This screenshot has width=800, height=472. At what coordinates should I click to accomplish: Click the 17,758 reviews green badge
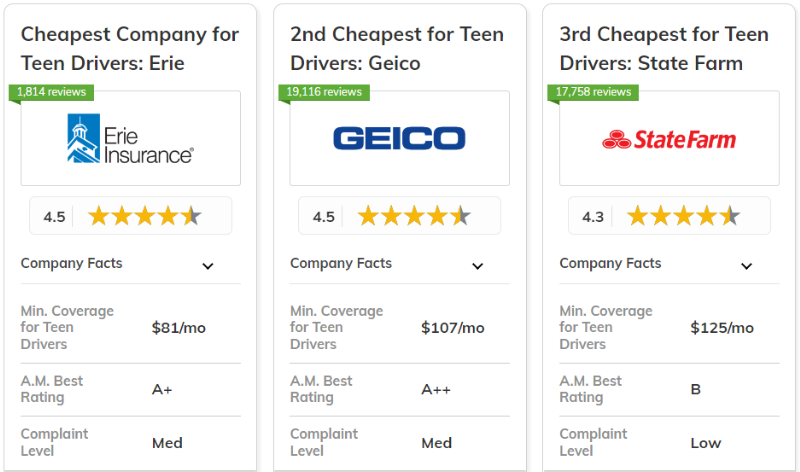593,92
